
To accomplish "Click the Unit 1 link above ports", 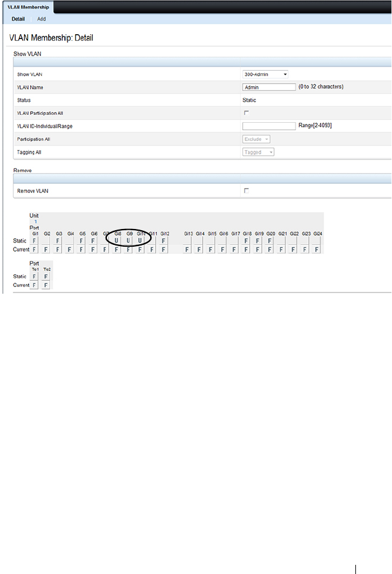I will 35,222.
